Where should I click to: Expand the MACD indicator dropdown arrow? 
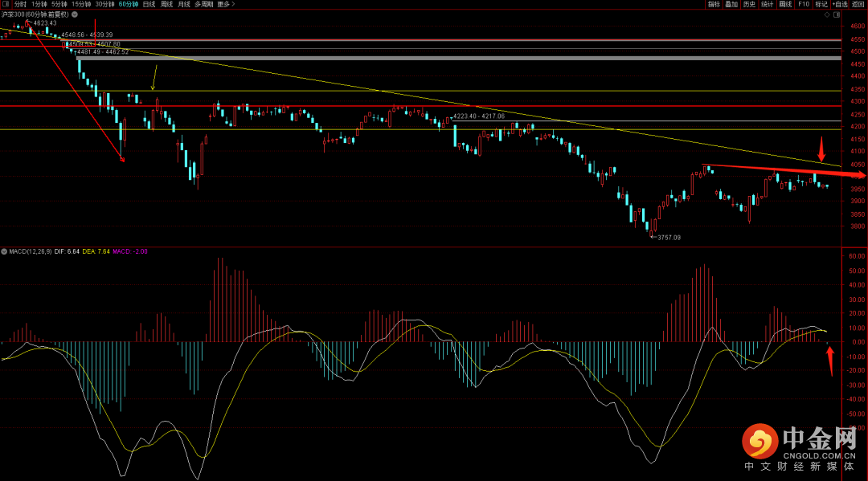4,251
